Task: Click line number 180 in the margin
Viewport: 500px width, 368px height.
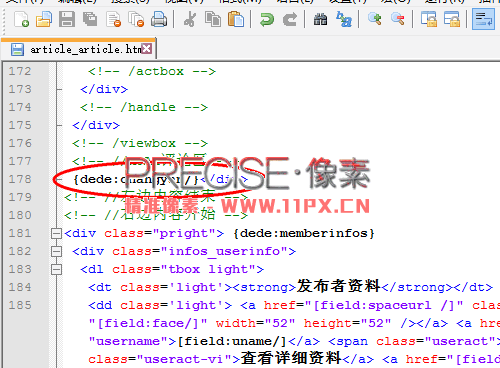Action: pos(20,215)
